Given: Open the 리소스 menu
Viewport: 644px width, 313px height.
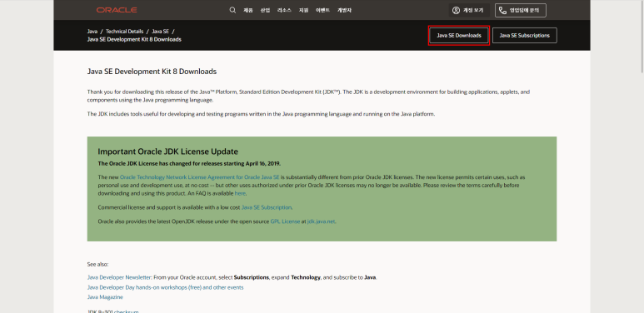Looking at the screenshot, I should click(x=284, y=10).
